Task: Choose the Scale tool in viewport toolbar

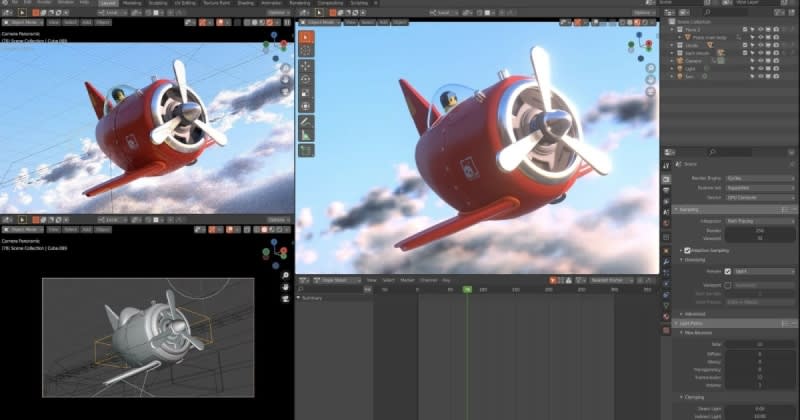Action: click(x=306, y=92)
